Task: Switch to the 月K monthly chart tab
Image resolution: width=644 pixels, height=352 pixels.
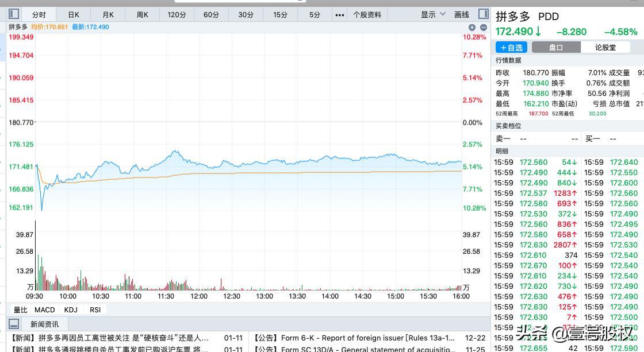Action: click(108, 15)
